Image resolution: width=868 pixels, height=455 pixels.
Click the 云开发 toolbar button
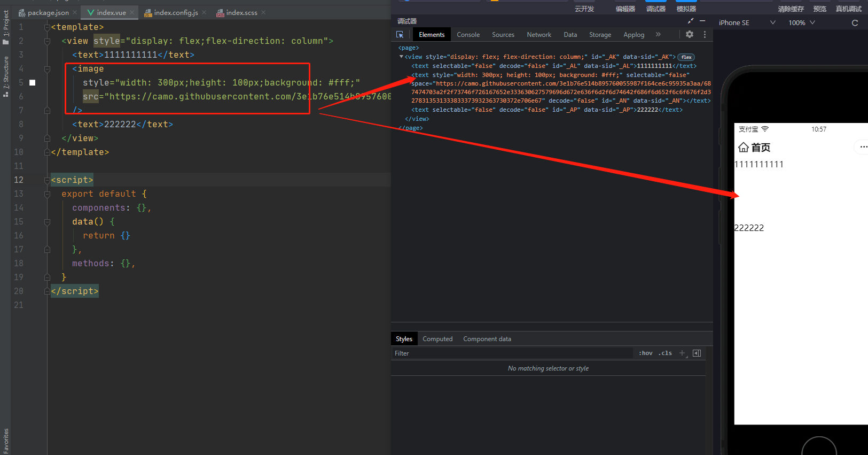[584, 9]
